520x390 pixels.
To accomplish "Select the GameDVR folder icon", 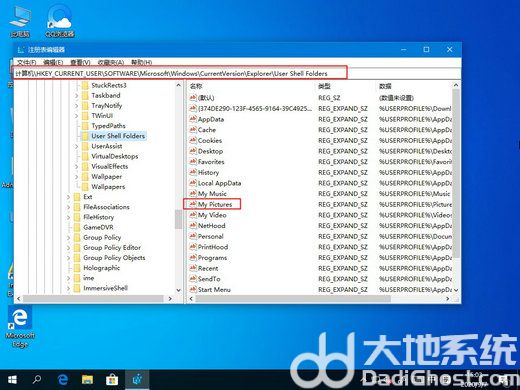I will [x=77, y=227].
